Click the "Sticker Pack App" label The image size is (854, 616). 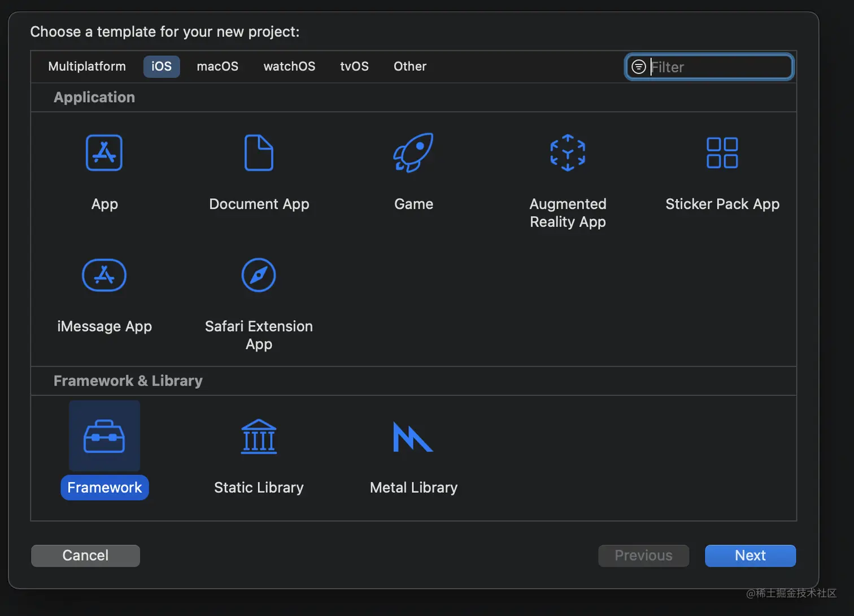pos(722,204)
